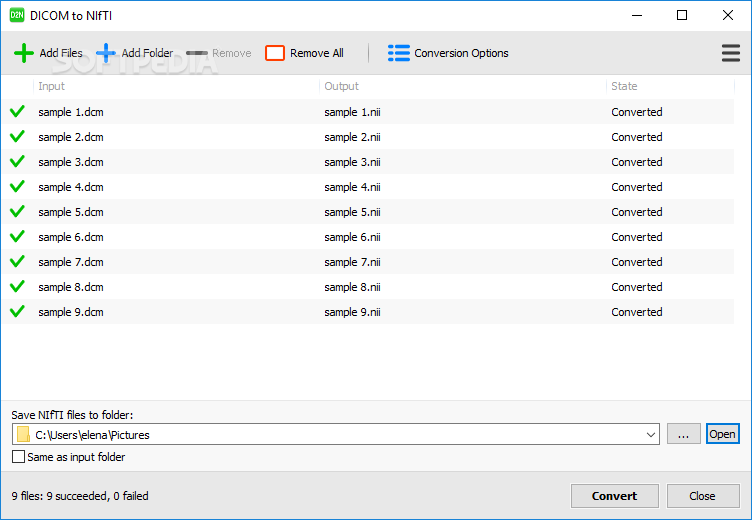Click the red square Remove All icon
The image size is (752, 520).
click(275, 53)
